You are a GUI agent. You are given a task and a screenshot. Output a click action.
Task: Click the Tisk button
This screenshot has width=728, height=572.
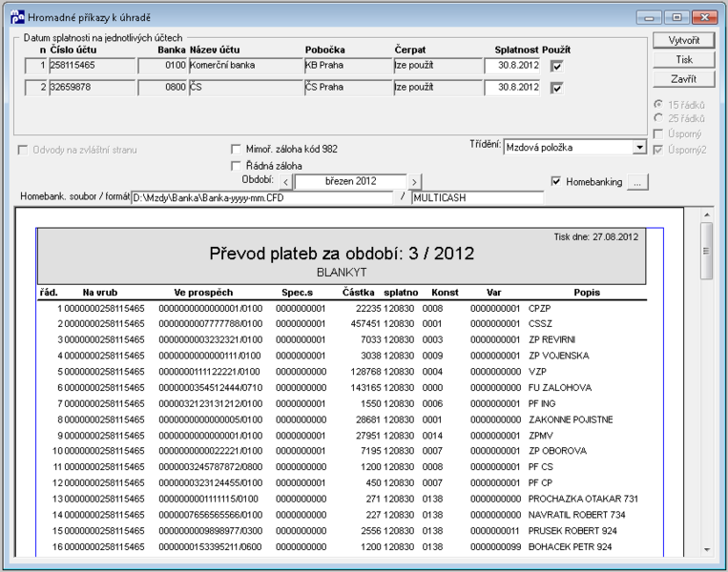(684, 60)
